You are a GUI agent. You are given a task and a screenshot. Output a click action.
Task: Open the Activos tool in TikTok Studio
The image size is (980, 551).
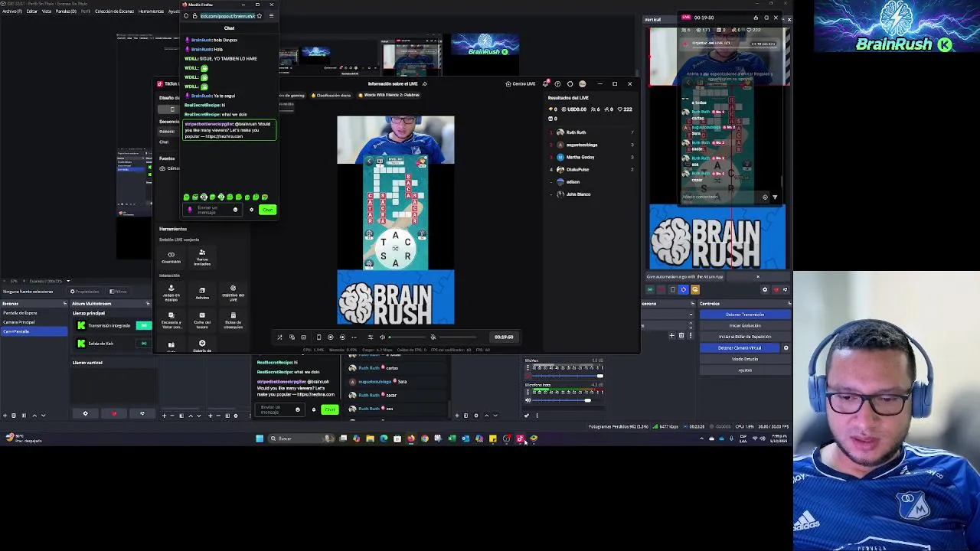(x=202, y=294)
